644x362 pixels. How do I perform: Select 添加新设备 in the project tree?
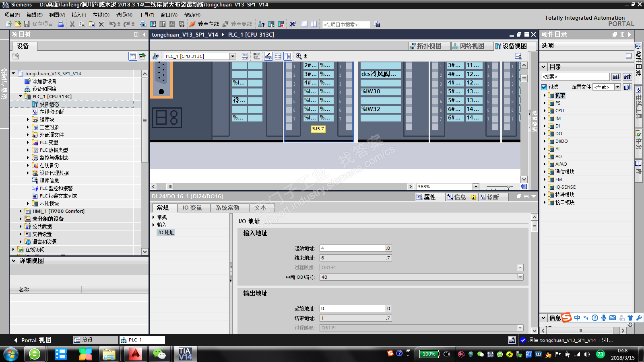click(44, 81)
